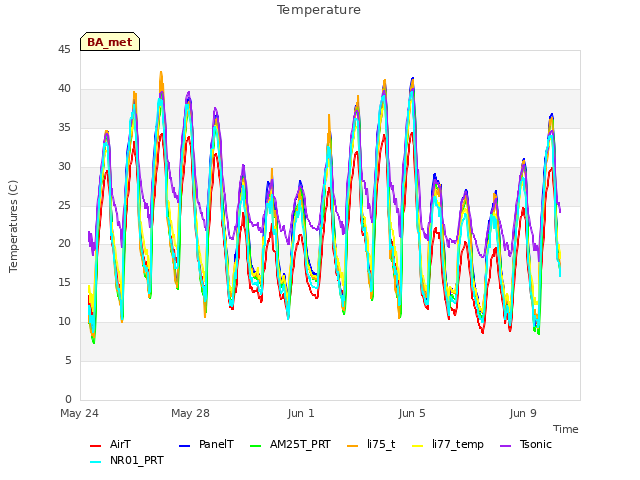Image resolution: width=640 pixels, height=480 pixels.
Task: Select the AirT legend label
Action: (x=120, y=444)
